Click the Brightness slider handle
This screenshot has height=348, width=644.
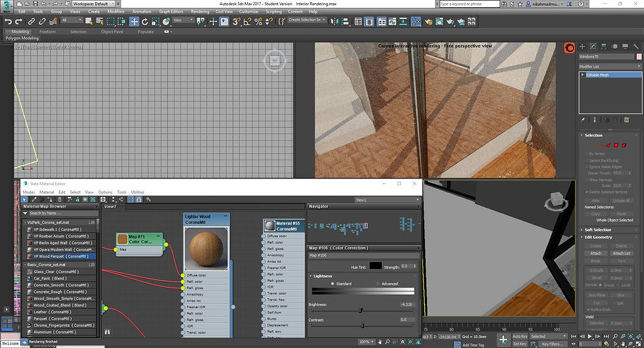pyautogui.click(x=361, y=310)
